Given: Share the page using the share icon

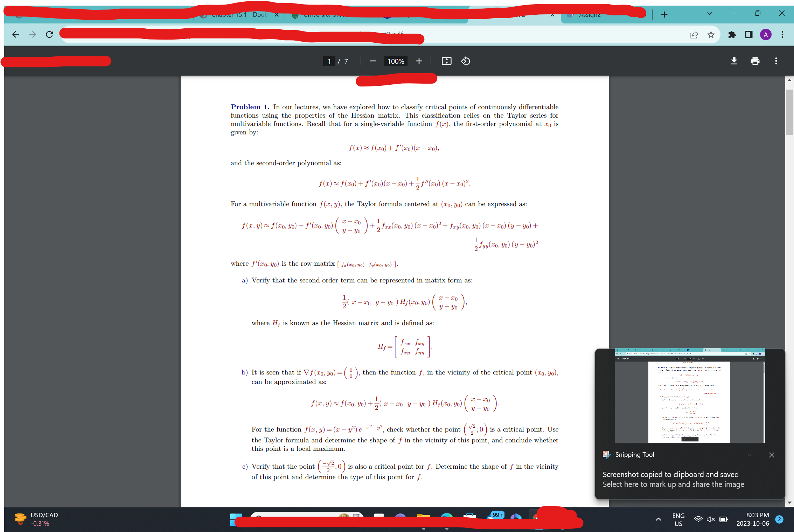Looking at the screenshot, I should [694, 34].
